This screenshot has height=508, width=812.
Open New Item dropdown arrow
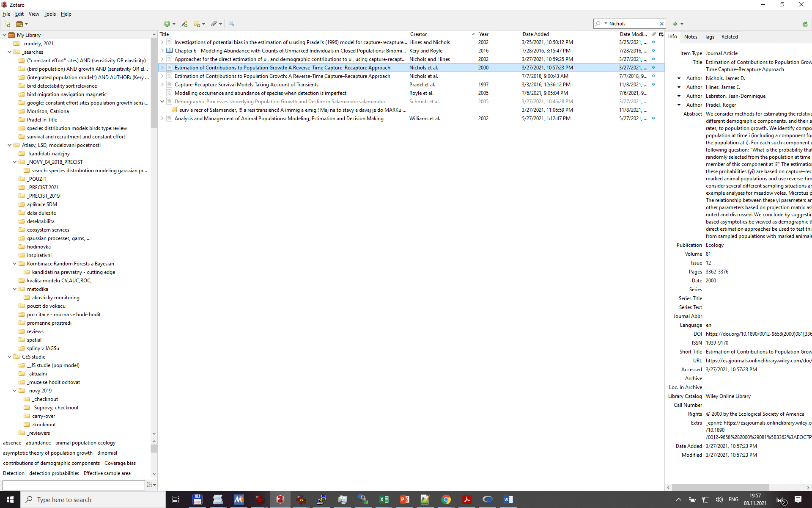tap(174, 24)
